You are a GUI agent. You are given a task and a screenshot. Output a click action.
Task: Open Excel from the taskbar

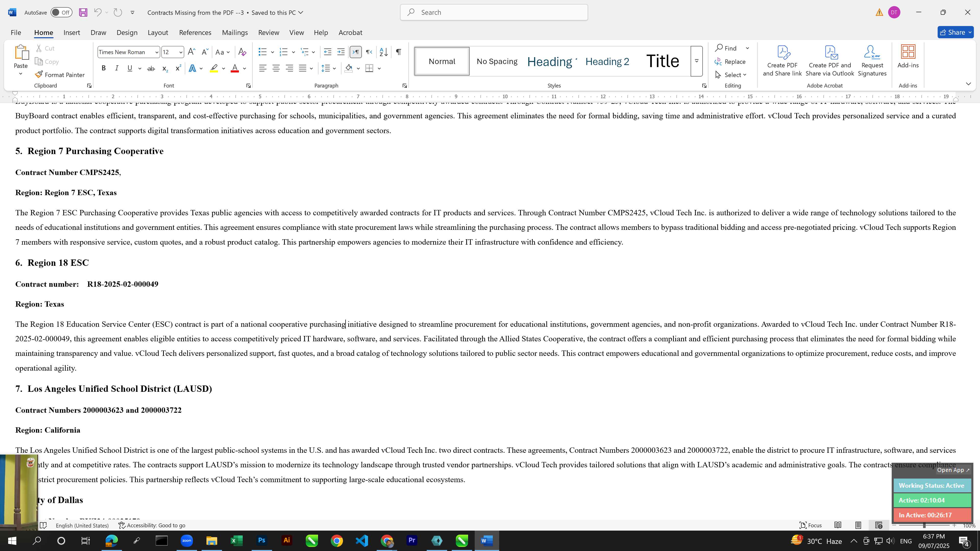tap(237, 541)
